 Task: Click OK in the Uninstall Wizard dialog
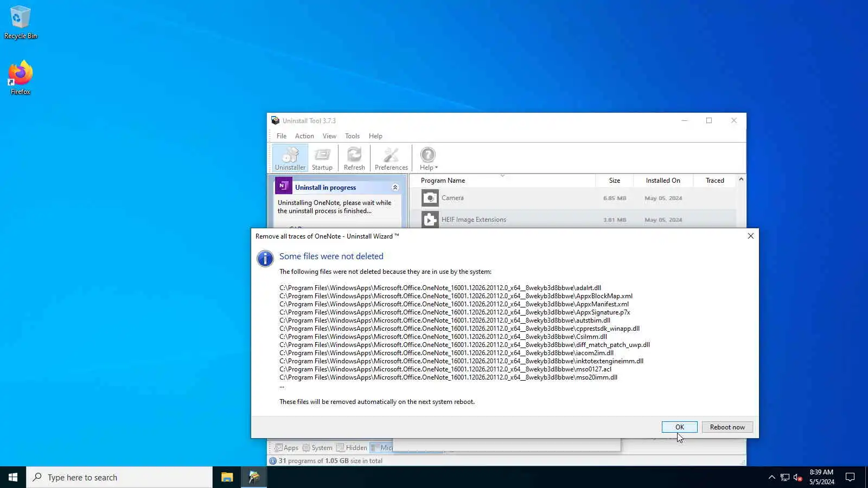click(x=679, y=427)
